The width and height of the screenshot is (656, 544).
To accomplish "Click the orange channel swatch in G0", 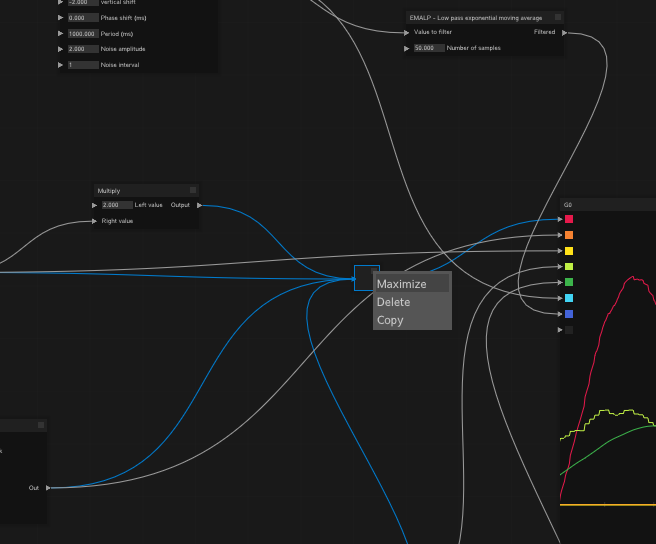I will (x=569, y=235).
